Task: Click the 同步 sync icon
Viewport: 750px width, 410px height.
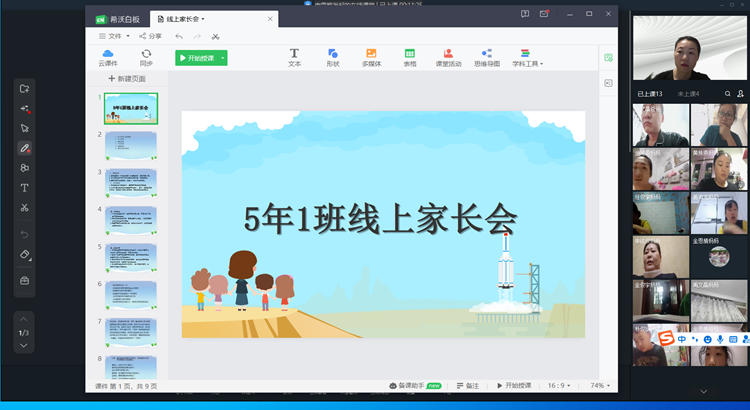Action: [x=146, y=57]
